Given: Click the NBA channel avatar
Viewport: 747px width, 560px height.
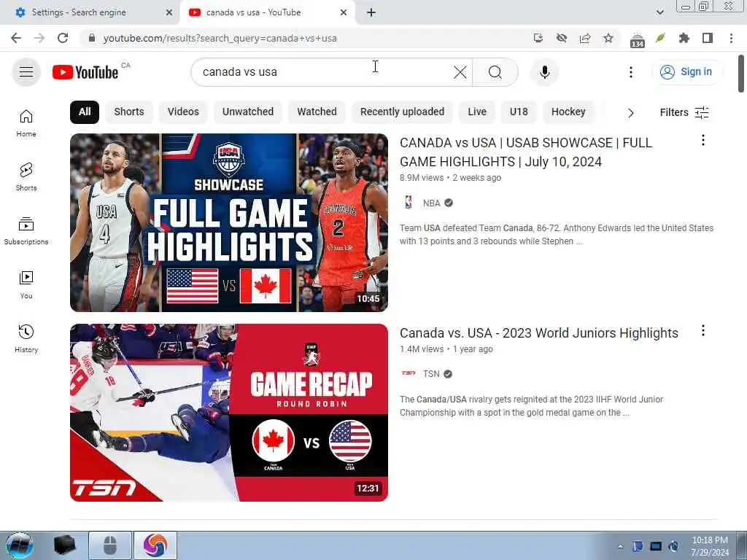Looking at the screenshot, I should coord(409,203).
